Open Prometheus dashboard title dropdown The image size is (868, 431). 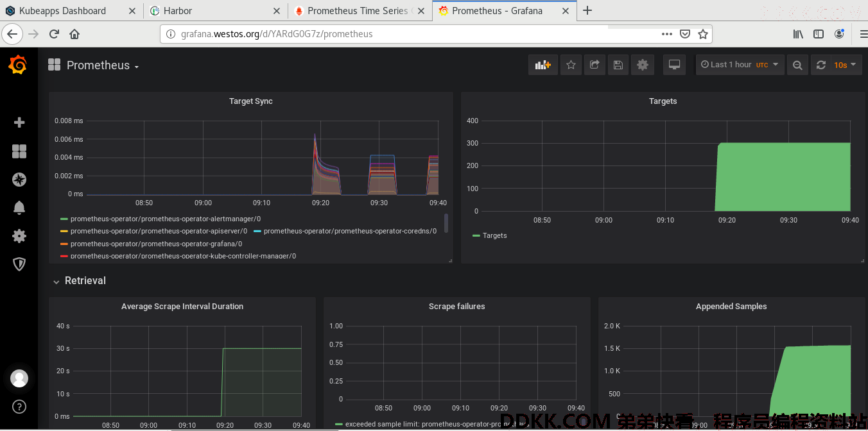pyautogui.click(x=103, y=65)
